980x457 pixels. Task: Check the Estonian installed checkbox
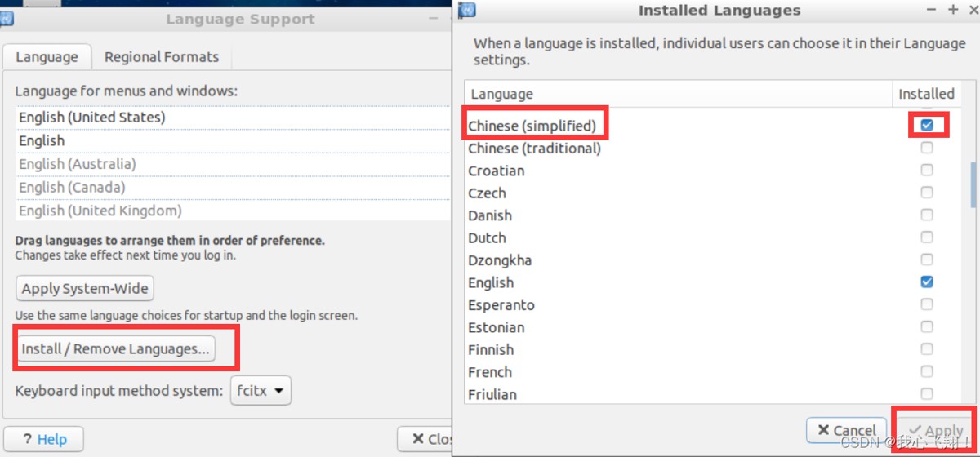927,326
